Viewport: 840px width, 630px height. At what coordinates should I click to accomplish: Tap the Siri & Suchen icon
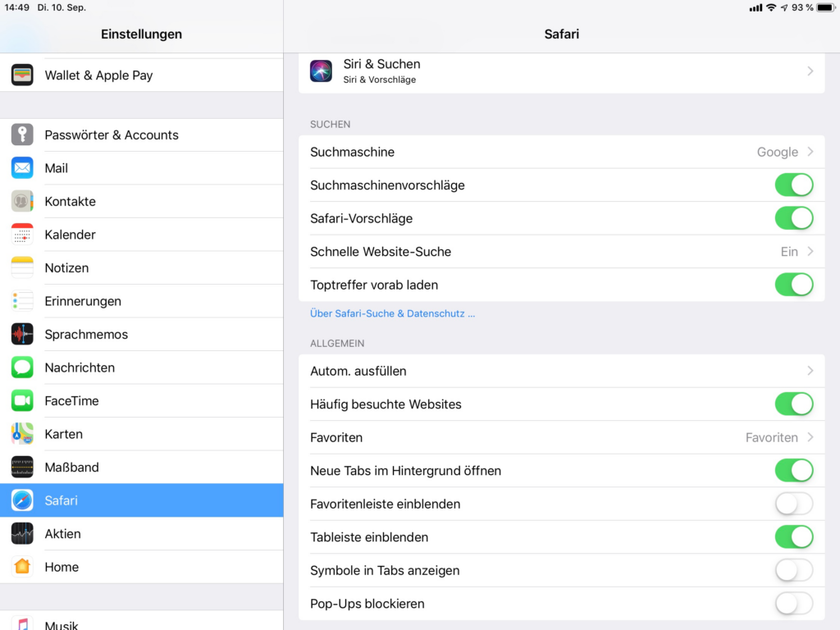point(321,71)
